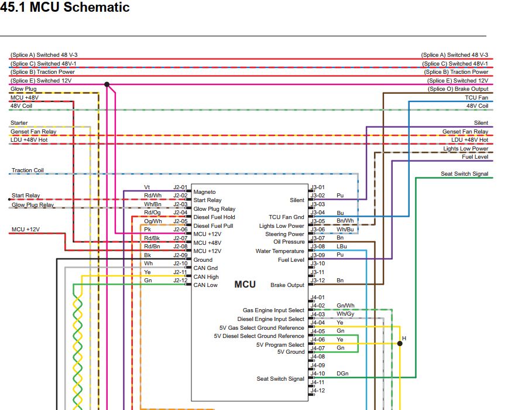Select the "Wh/Gy" wire color code
The image size is (532, 410).
[345, 313]
